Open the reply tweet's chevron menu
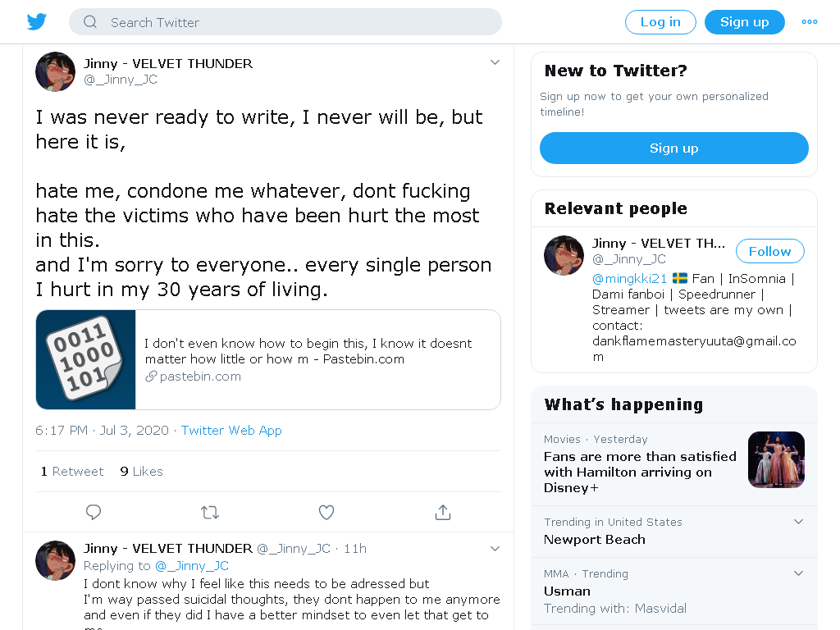Screen dimensions: 840x630 (495, 549)
